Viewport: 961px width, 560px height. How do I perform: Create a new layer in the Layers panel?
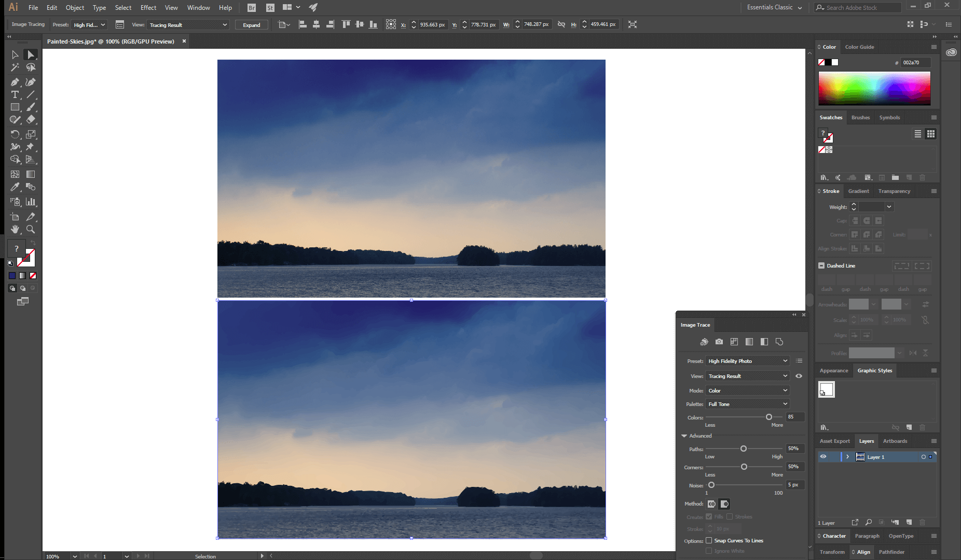click(x=909, y=523)
